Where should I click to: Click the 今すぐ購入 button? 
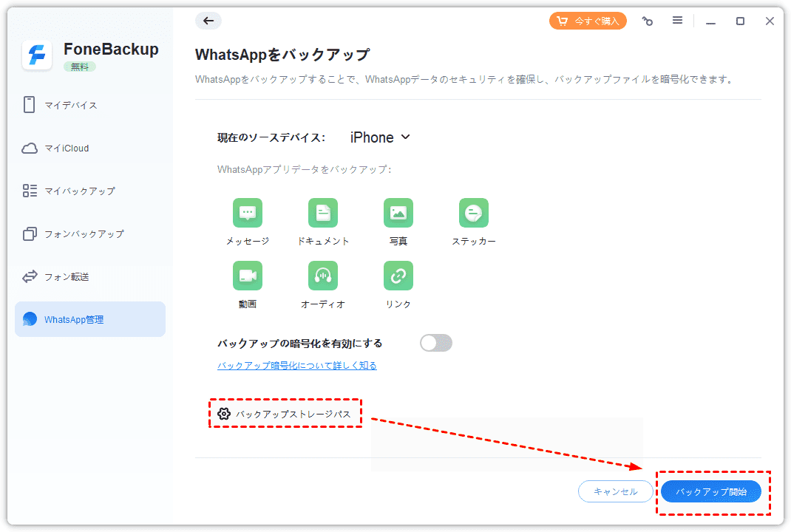click(588, 21)
